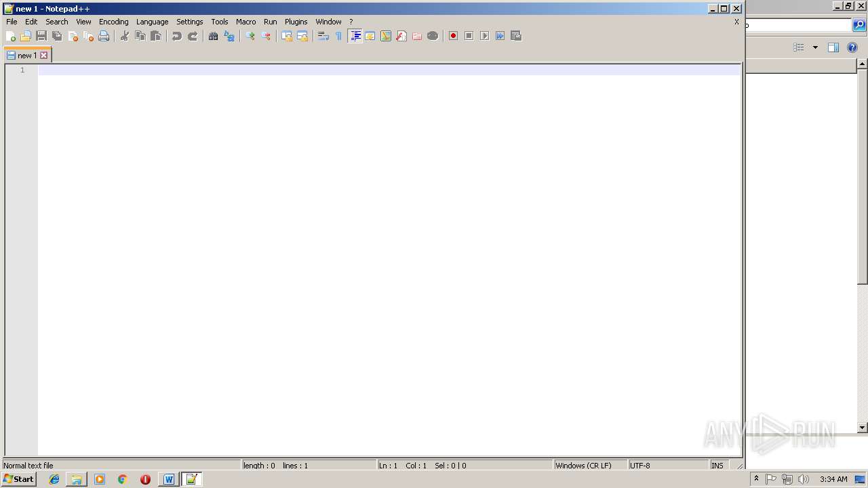Click into line 1 of the editor
This screenshot has width=868, height=488.
coord(389,70)
